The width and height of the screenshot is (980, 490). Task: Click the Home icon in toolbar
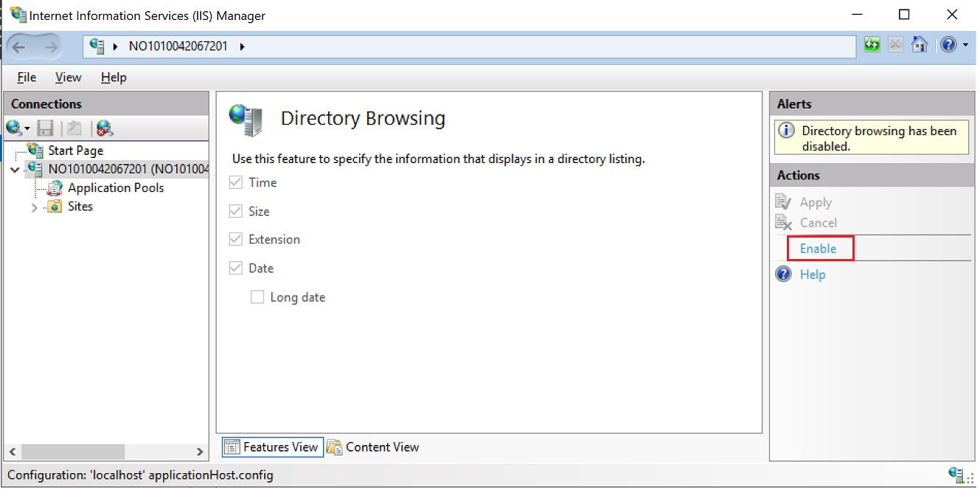coord(920,45)
